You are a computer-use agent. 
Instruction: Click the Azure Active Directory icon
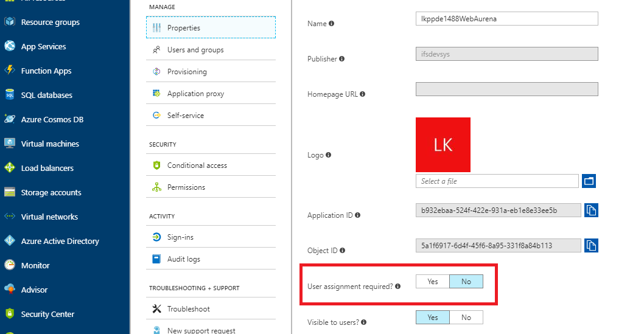coord(10,240)
